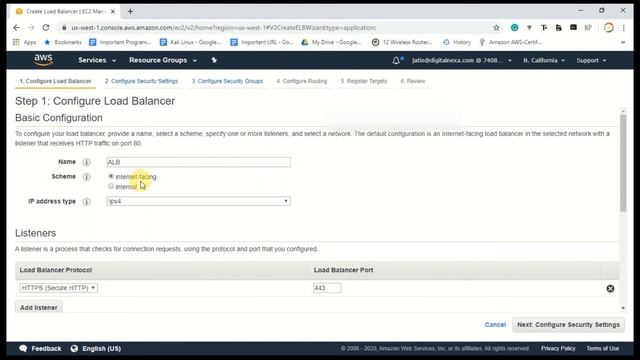
Task: Click the info icon next to Scheme
Action: tap(87, 177)
